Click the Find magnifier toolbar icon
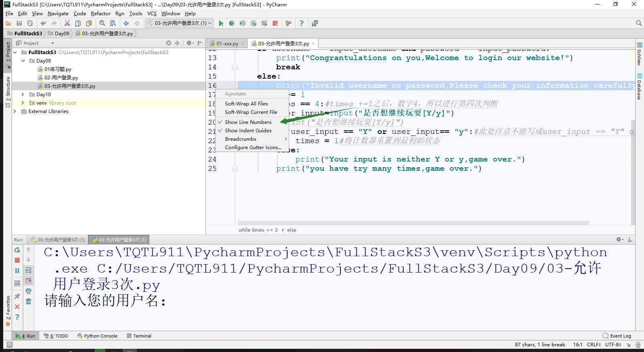Image resolution: width=644 pixels, height=352 pixels. [102, 23]
